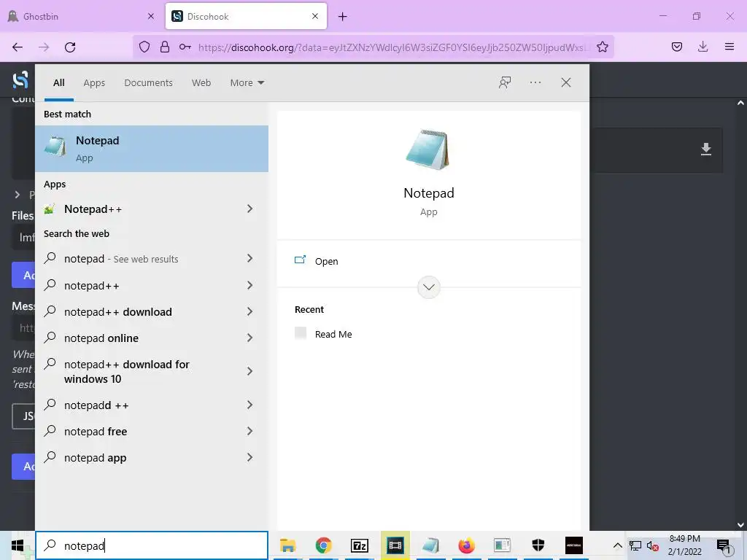The height and width of the screenshot is (560, 747).
Task: Bookmark this page with the star icon
Action: [602, 47]
